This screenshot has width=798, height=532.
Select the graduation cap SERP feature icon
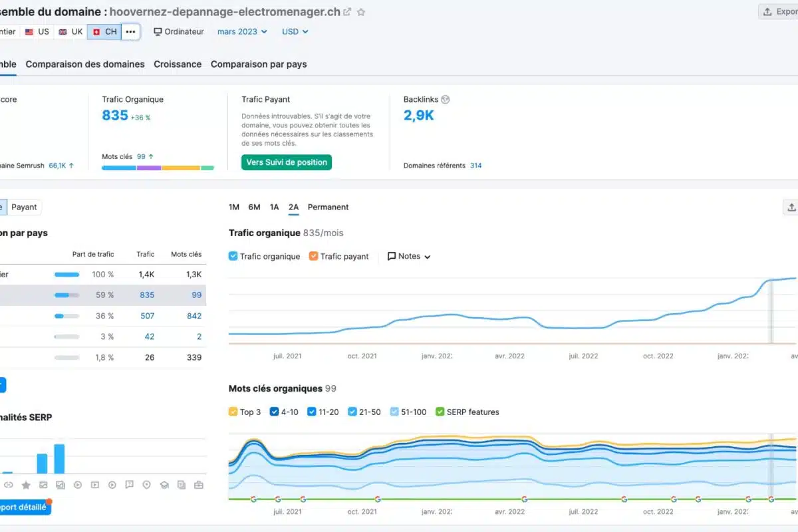tap(164, 485)
